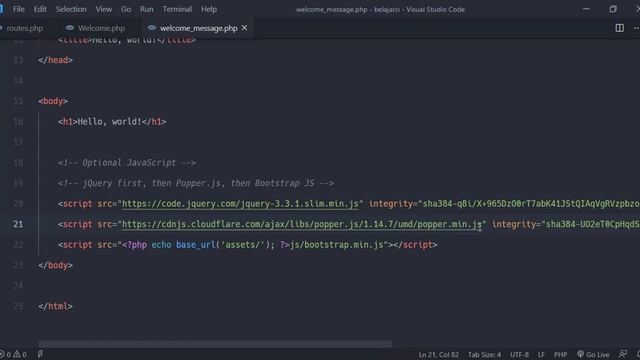Open the View menu
This screenshot has width=640, height=360.
pyautogui.click(x=104, y=9)
